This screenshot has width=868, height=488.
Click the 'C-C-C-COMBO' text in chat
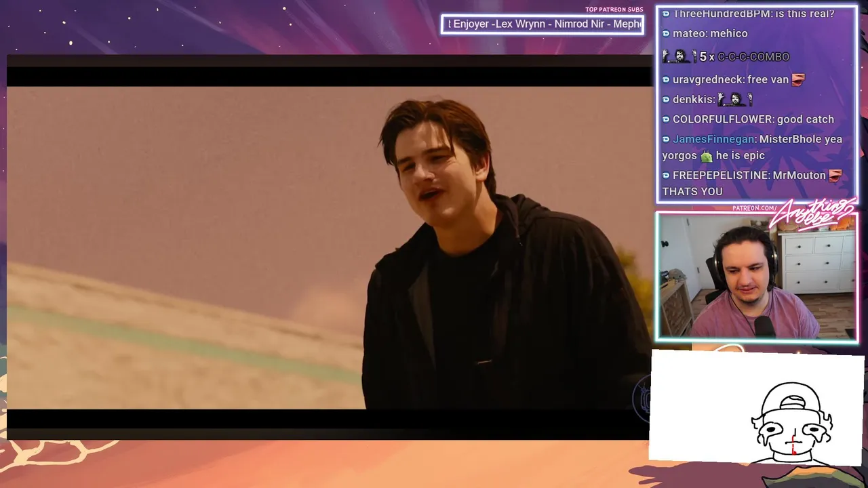(753, 57)
